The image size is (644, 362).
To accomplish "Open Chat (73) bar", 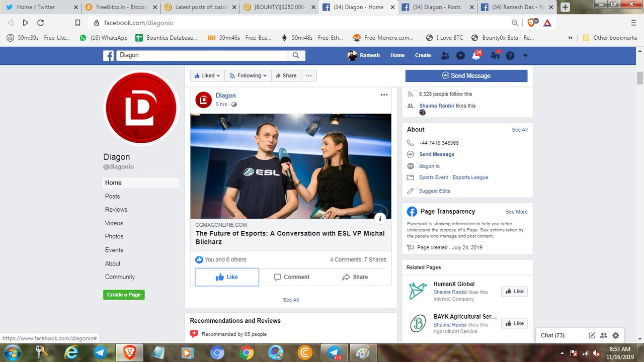I will [552, 335].
